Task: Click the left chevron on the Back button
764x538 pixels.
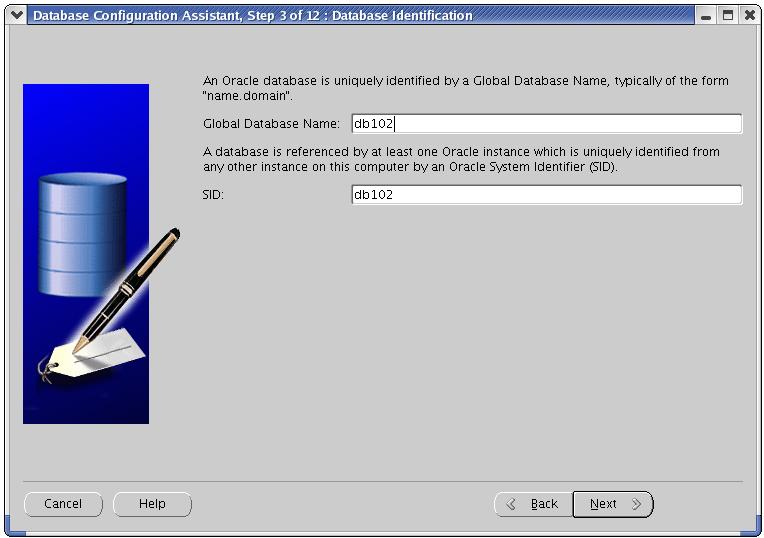Action: click(512, 504)
